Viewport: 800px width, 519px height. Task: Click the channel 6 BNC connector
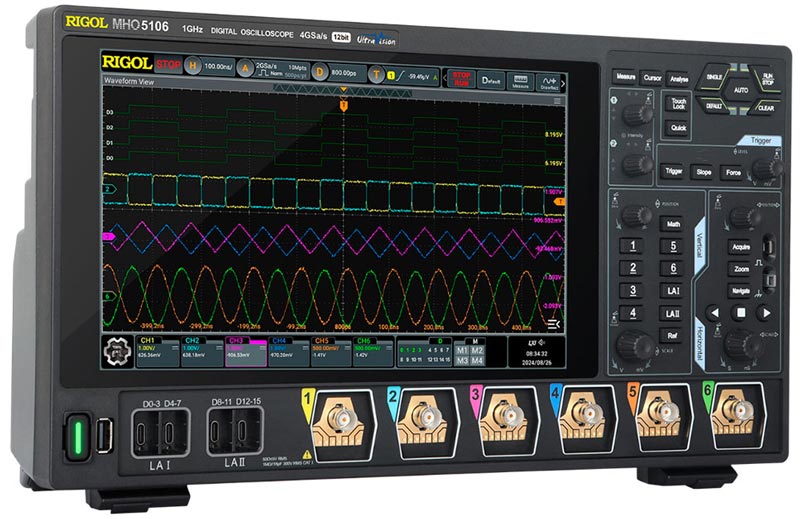(x=738, y=408)
